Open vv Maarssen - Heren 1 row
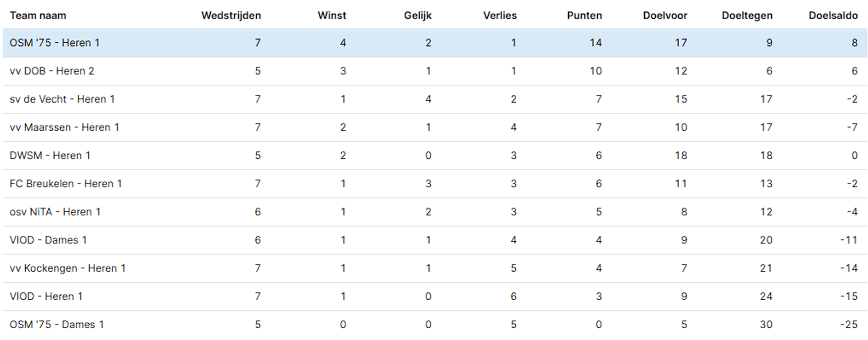The image size is (868, 340). [x=435, y=127]
